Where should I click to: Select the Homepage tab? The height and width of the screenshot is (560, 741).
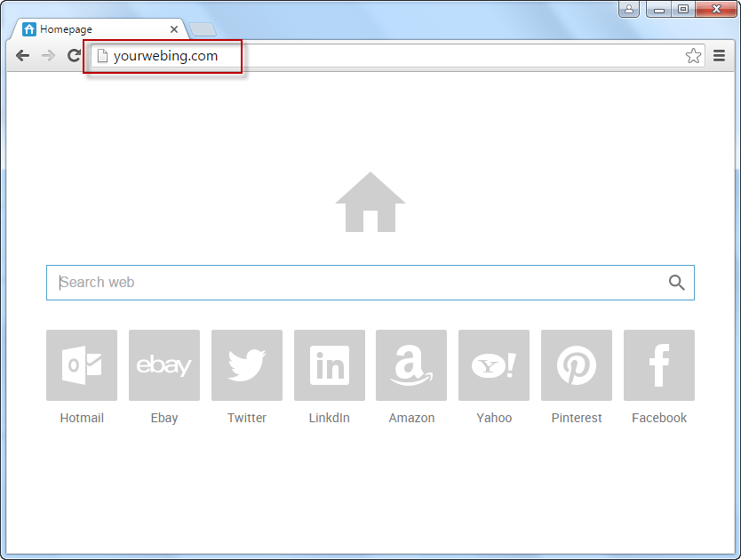coord(100,29)
